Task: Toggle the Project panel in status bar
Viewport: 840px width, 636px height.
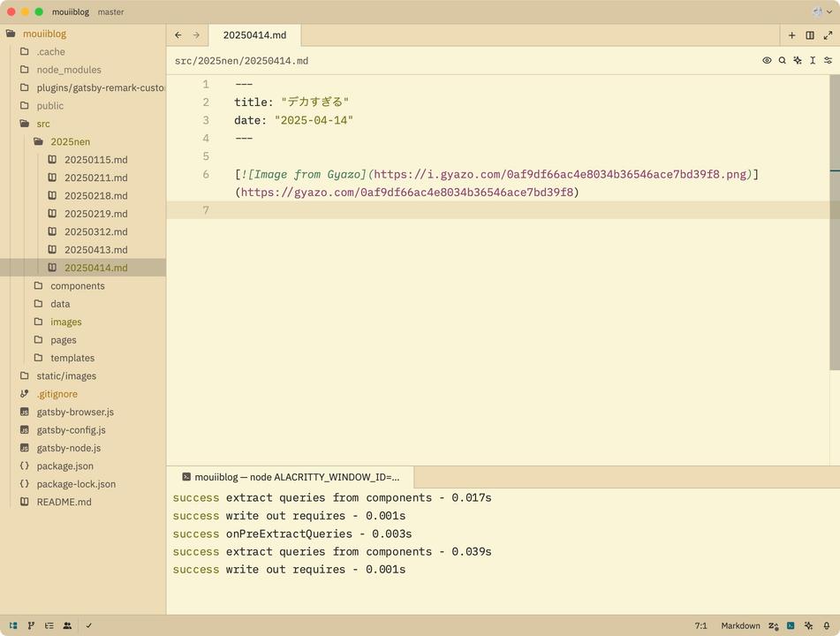Action: pos(13,625)
